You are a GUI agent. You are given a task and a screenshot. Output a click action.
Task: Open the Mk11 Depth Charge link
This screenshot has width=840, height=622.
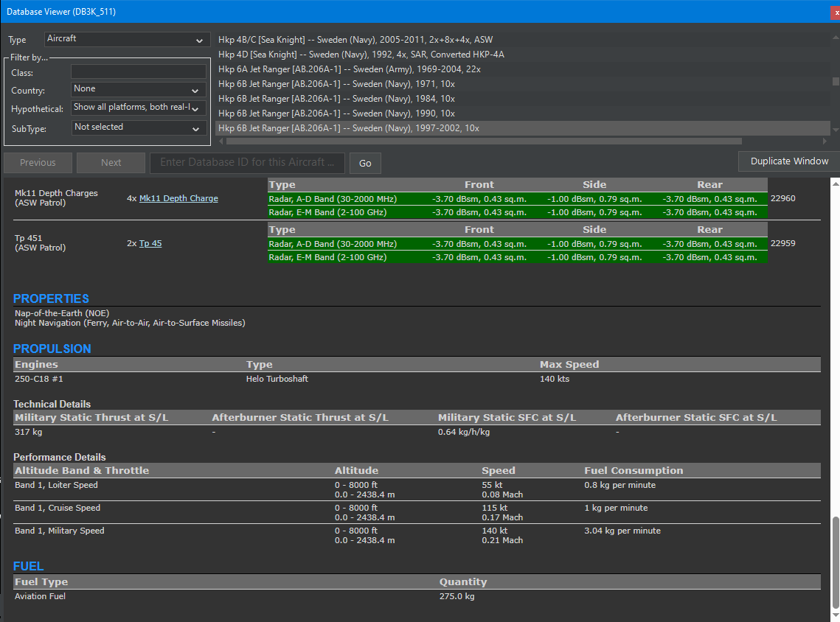pos(178,198)
